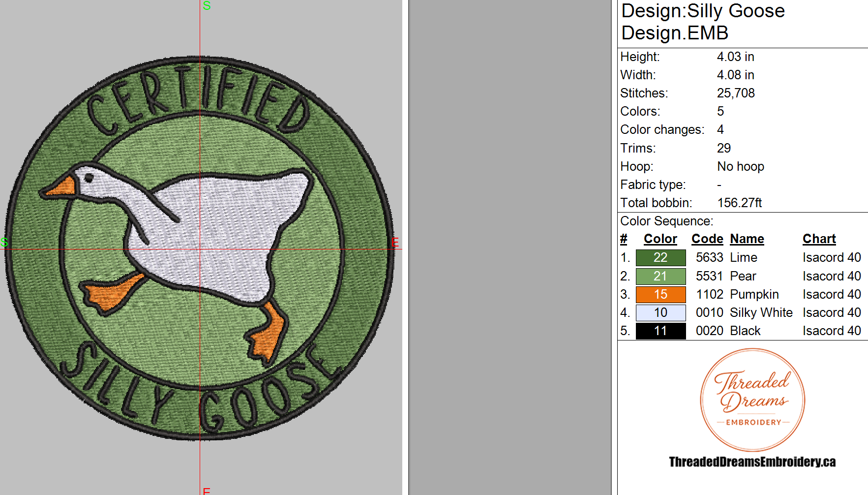868x495 pixels.
Task: Click the Black color swatch numbered 11
Action: tap(660, 331)
